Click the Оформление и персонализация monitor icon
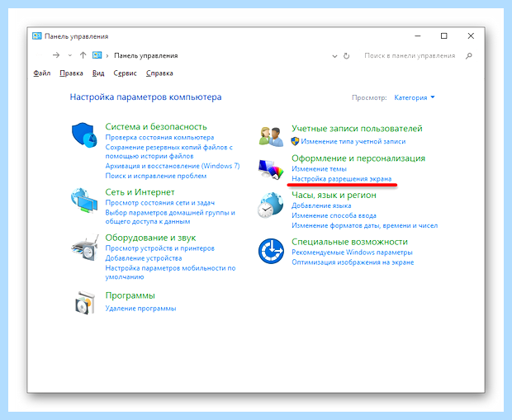 coord(271,169)
